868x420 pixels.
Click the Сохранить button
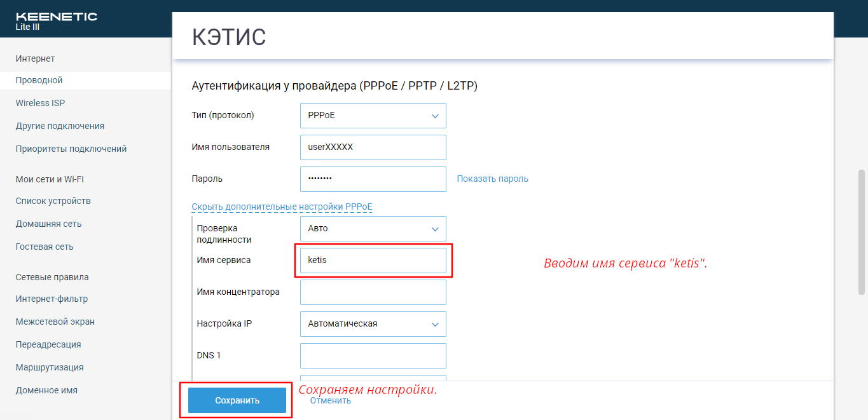pos(237,400)
